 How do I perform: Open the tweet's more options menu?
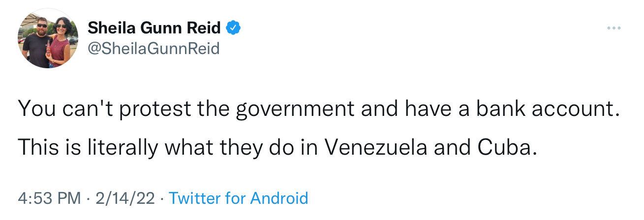click(613, 28)
